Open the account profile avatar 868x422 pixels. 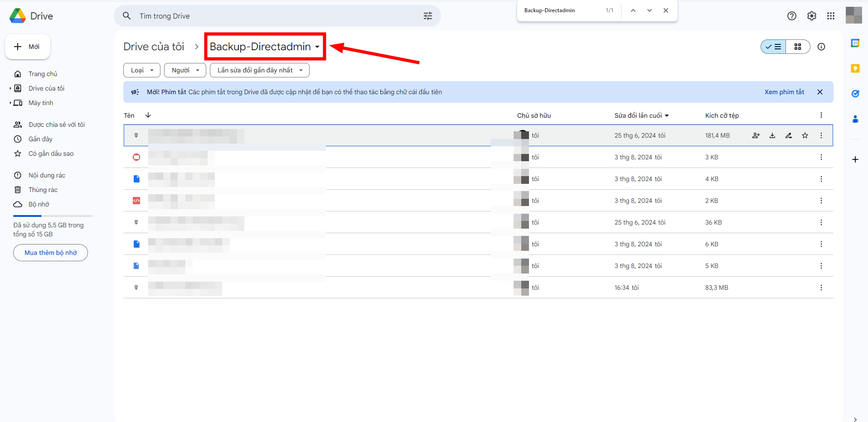(854, 15)
